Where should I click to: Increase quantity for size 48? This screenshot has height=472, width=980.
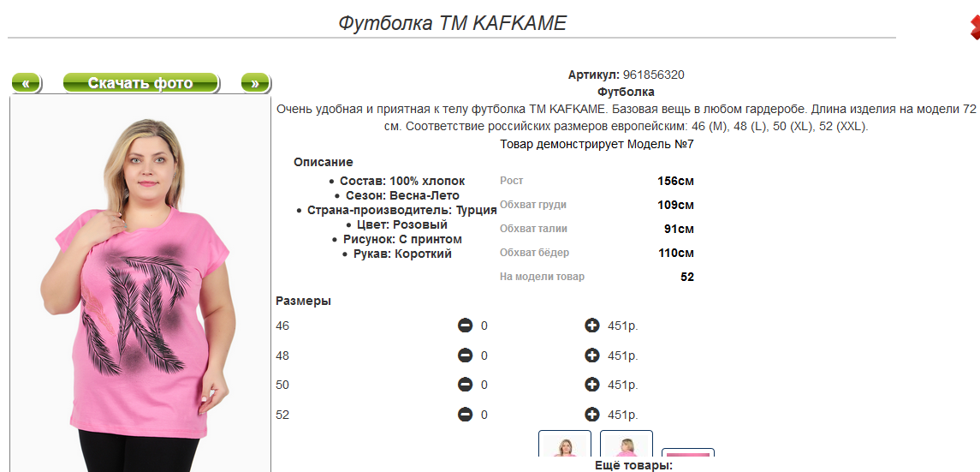coord(591,355)
